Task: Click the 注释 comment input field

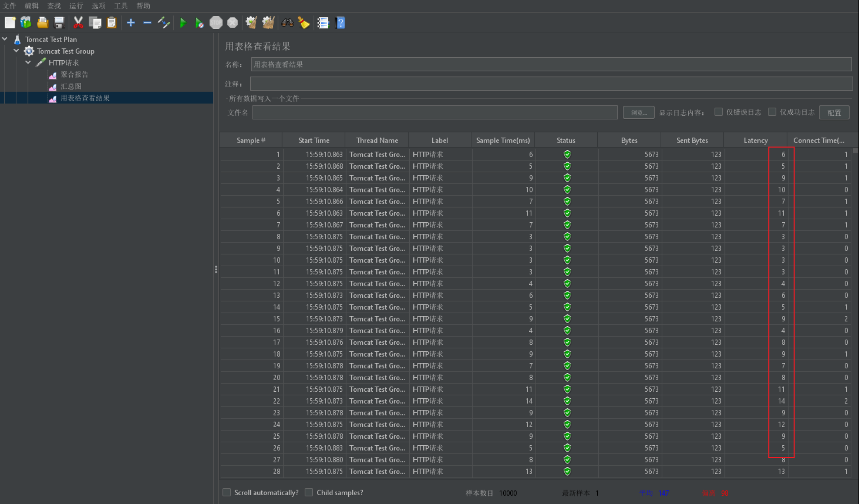Action: point(551,84)
